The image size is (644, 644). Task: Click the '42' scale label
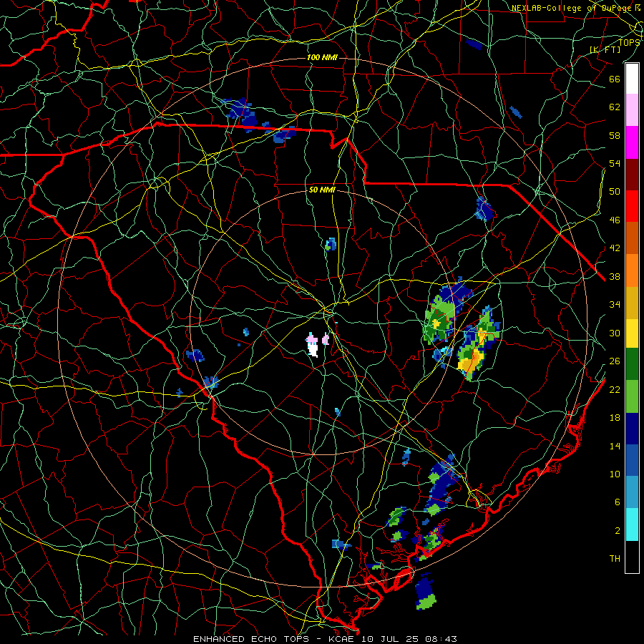615,248
